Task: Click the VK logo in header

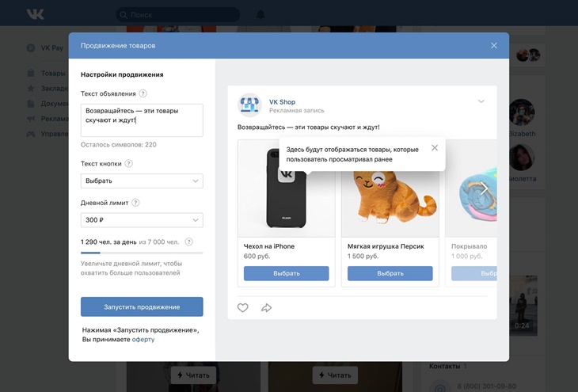Action: 36,14
